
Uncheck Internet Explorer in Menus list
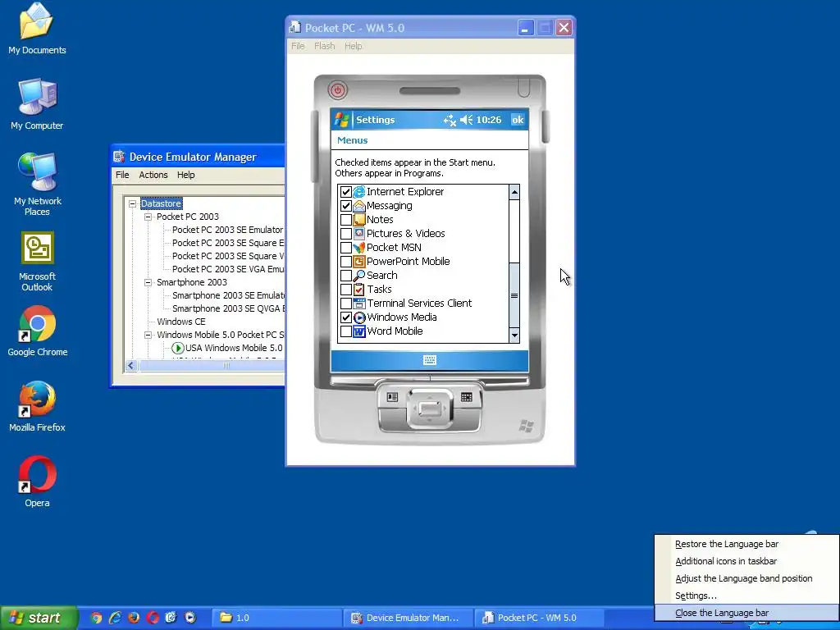click(x=346, y=192)
